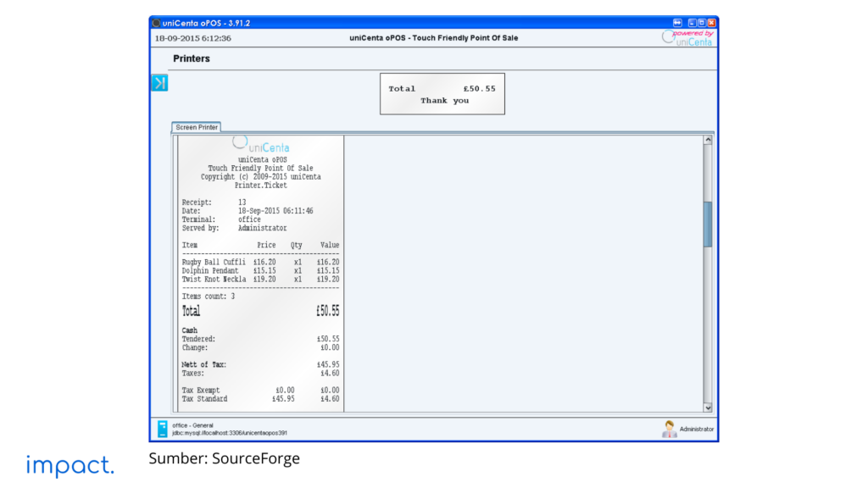Click the office - General terminal label
This screenshot has height=488, width=868.
click(193, 425)
